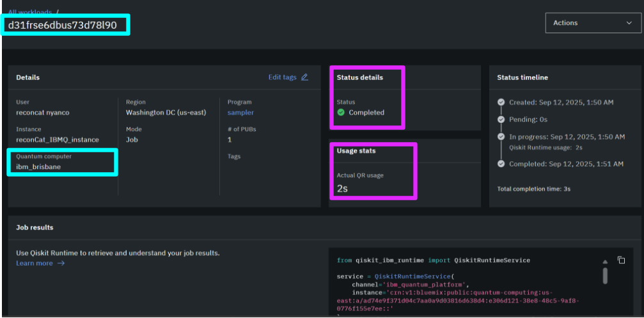Click the Created timeline checkmark
Screen dimensions: 644x318
[501, 102]
